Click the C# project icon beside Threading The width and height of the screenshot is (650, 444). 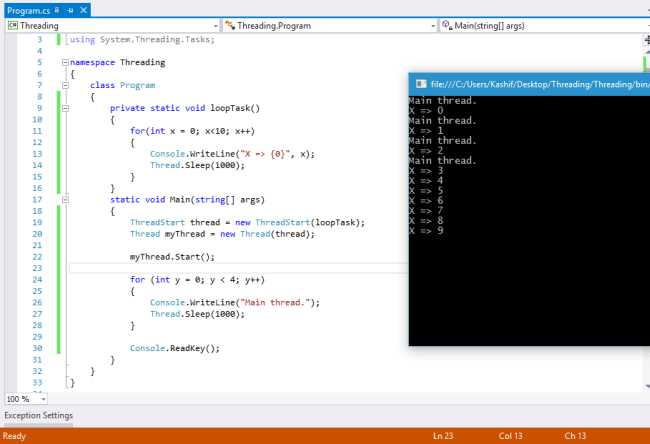pos(12,25)
